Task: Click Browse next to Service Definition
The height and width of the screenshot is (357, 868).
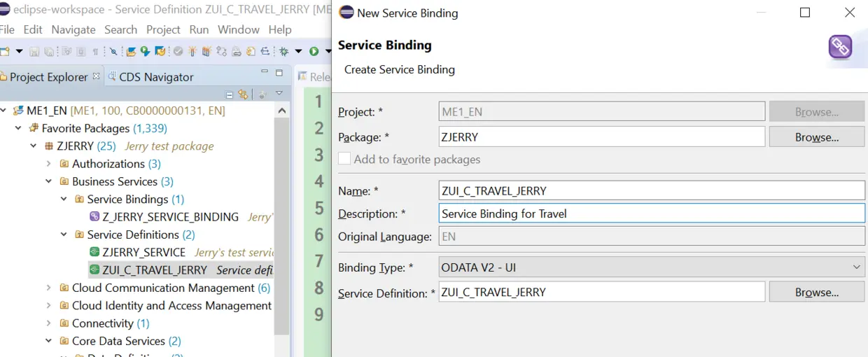Action: (816, 293)
